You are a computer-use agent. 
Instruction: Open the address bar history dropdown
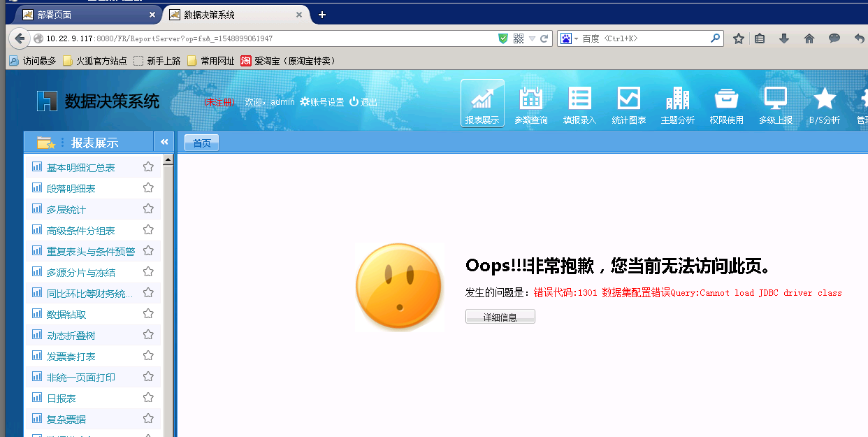pos(532,38)
